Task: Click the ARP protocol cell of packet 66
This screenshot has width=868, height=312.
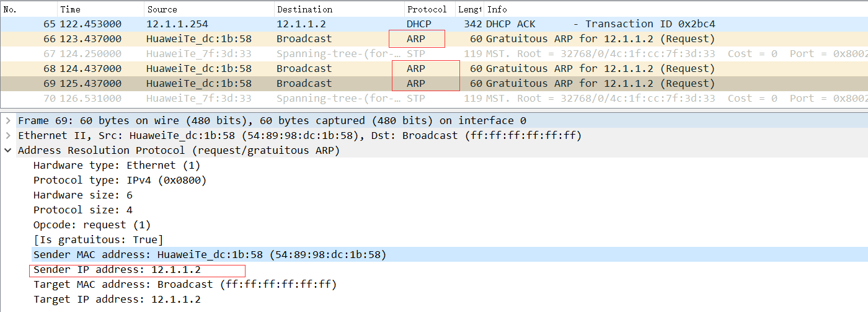Action: click(x=416, y=39)
